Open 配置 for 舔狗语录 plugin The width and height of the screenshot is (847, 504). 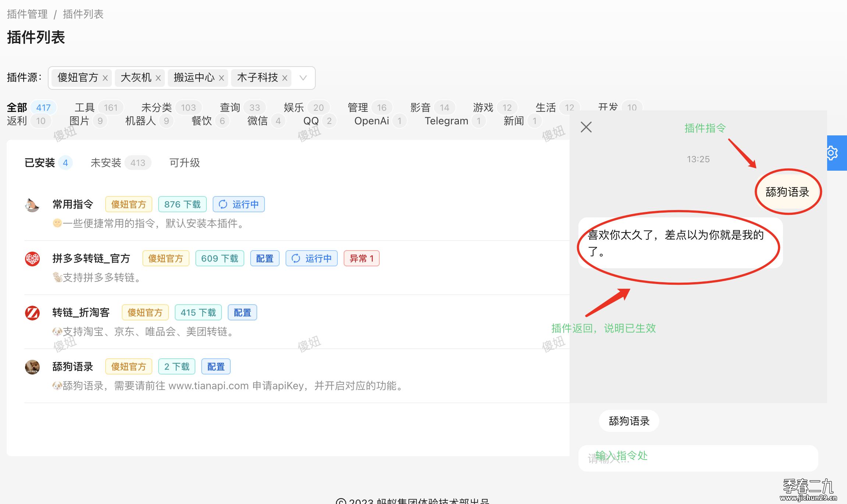click(x=216, y=367)
